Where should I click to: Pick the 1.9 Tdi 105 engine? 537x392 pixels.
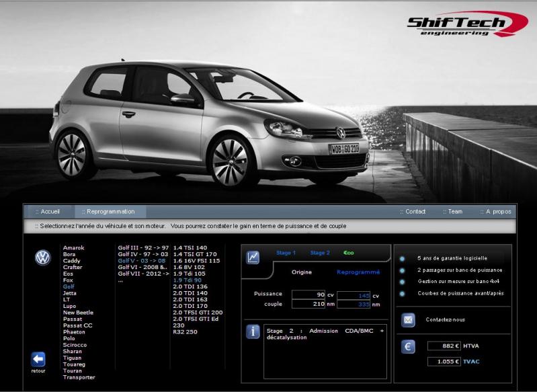point(190,274)
